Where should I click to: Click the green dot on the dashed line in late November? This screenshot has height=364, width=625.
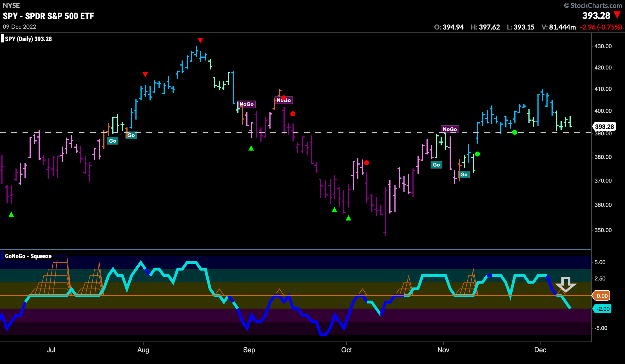515,132
